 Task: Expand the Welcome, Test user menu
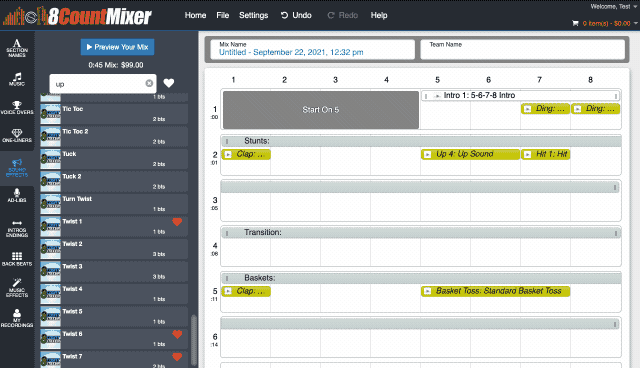click(x=613, y=7)
